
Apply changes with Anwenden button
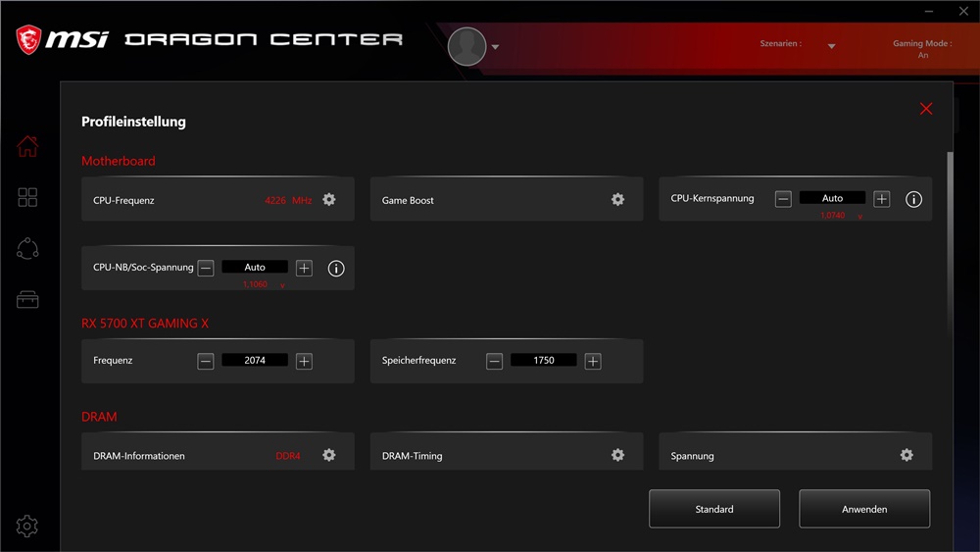(864, 510)
